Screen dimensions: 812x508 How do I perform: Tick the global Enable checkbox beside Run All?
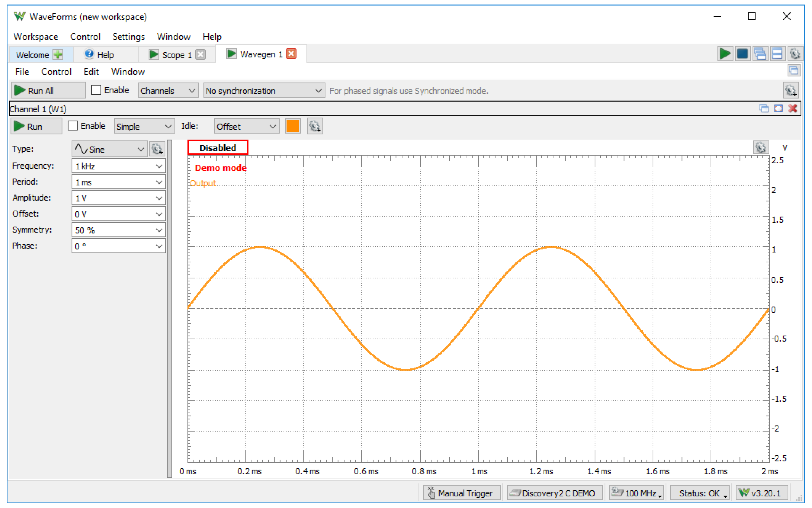tap(96, 90)
